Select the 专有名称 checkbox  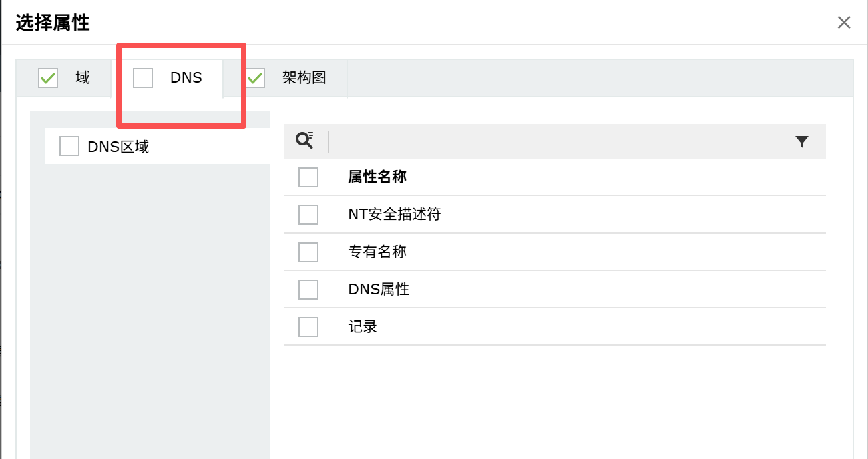point(308,252)
